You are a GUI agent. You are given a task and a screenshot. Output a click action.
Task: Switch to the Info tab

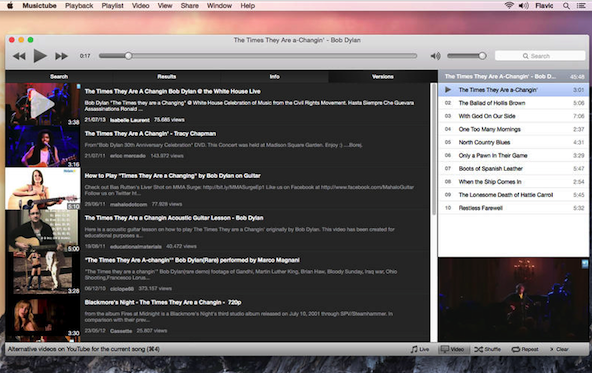point(274,77)
